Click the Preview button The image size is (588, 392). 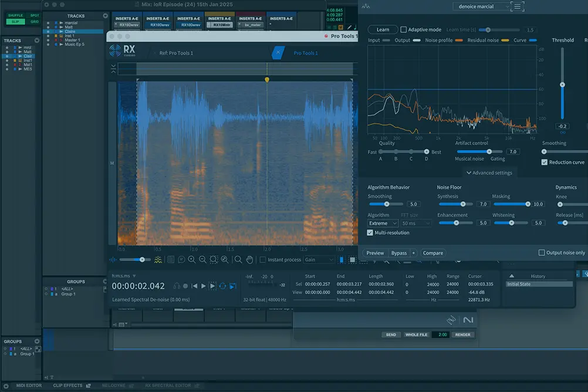pyautogui.click(x=375, y=253)
